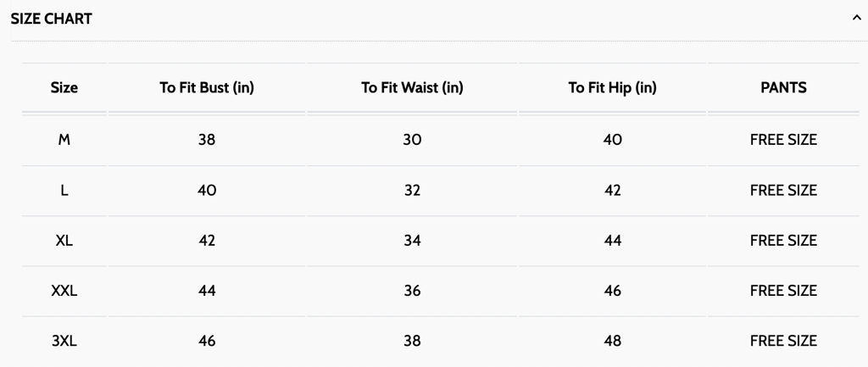The width and height of the screenshot is (868, 367).
Task: Click the PANTS column header
Action: coord(783,87)
